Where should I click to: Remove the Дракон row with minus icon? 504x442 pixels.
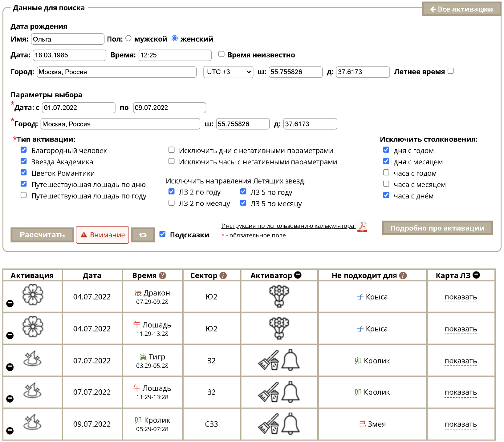(10, 303)
